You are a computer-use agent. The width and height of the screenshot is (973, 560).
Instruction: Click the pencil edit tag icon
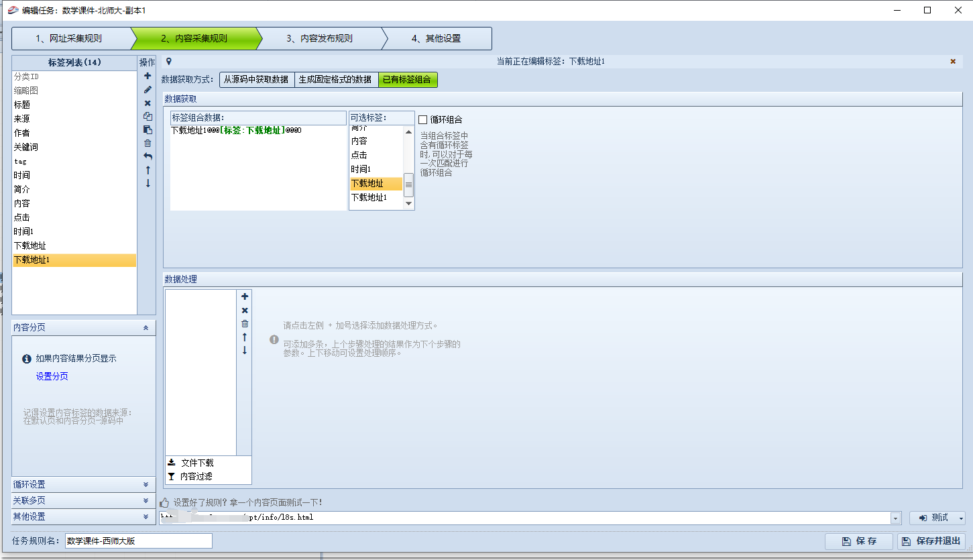(x=148, y=89)
